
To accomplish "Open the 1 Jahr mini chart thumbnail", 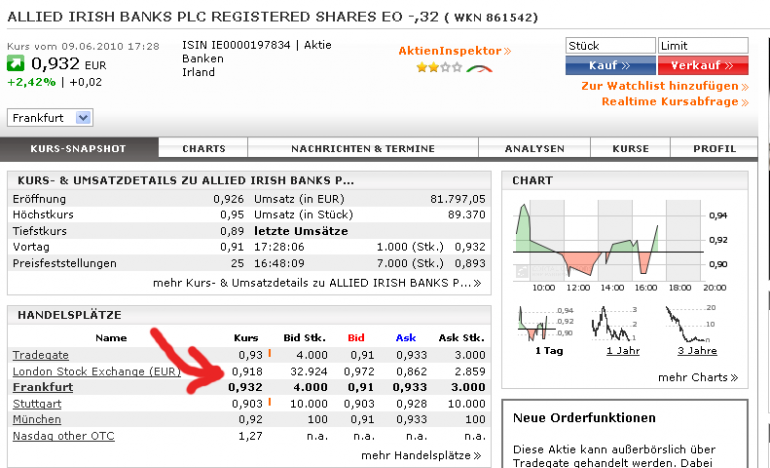I will pyautogui.click(x=613, y=324).
